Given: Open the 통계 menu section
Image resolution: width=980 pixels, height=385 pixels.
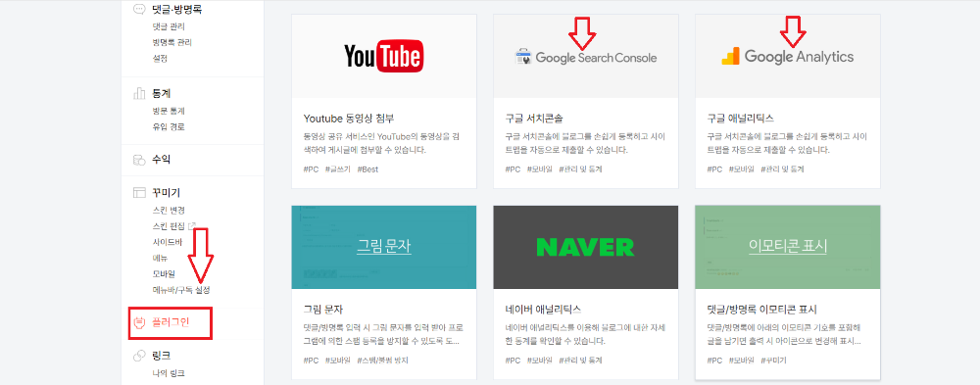Looking at the screenshot, I should (x=162, y=94).
